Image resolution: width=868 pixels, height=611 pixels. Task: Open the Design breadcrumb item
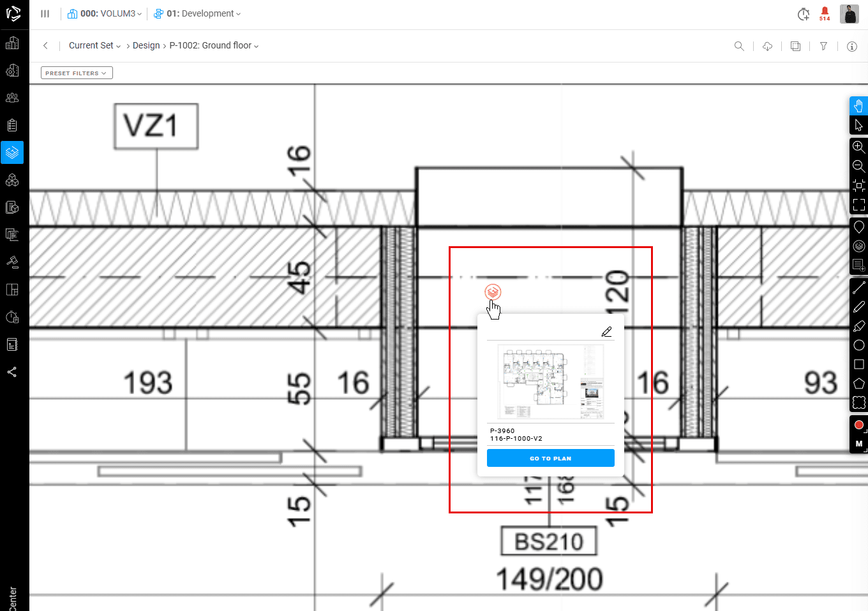point(146,46)
